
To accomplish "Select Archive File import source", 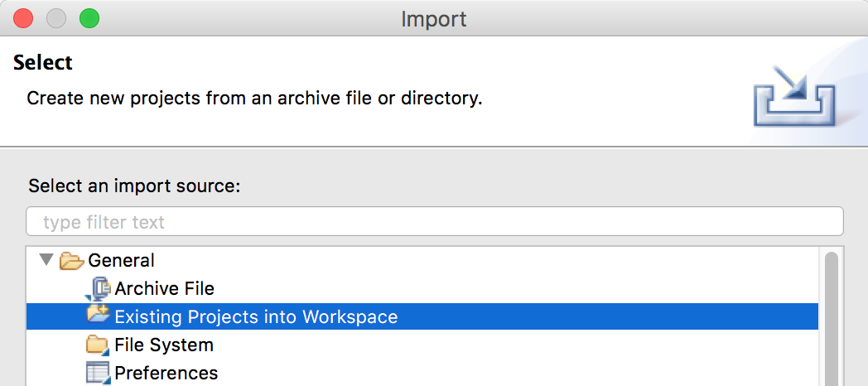I will pos(164,288).
